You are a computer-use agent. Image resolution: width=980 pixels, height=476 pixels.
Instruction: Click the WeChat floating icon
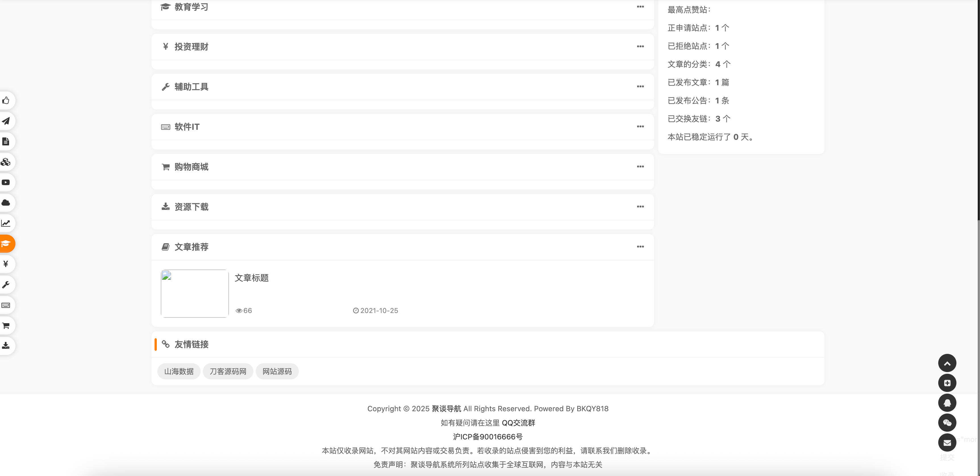point(947,423)
